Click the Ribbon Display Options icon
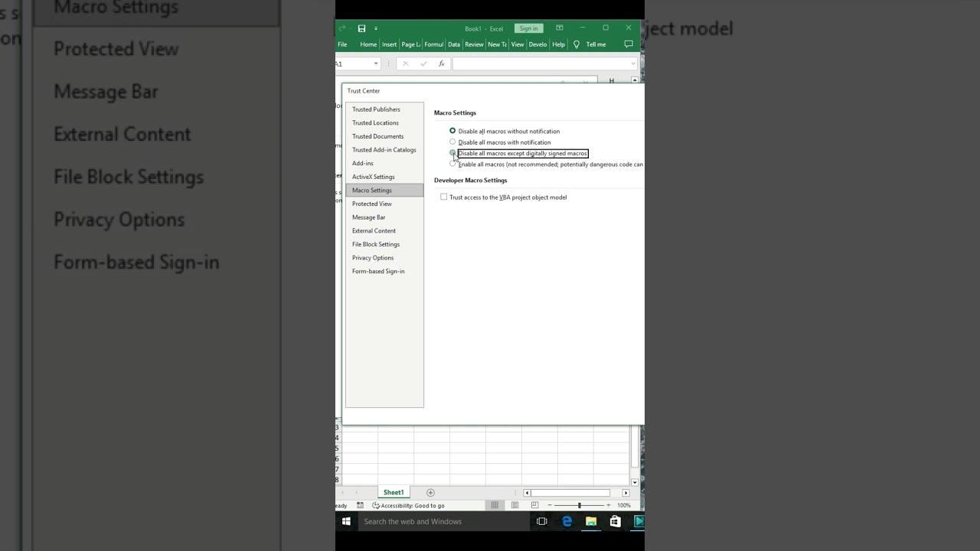Viewport: 980px width, 551px height. (560, 28)
